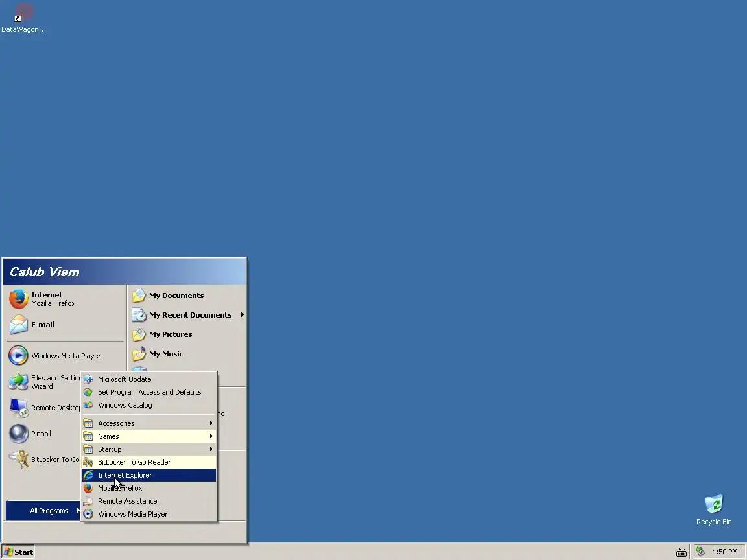Click the Remote Assistance icon
Viewport: 747px width, 560px height.
pyautogui.click(x=88, y=501)
